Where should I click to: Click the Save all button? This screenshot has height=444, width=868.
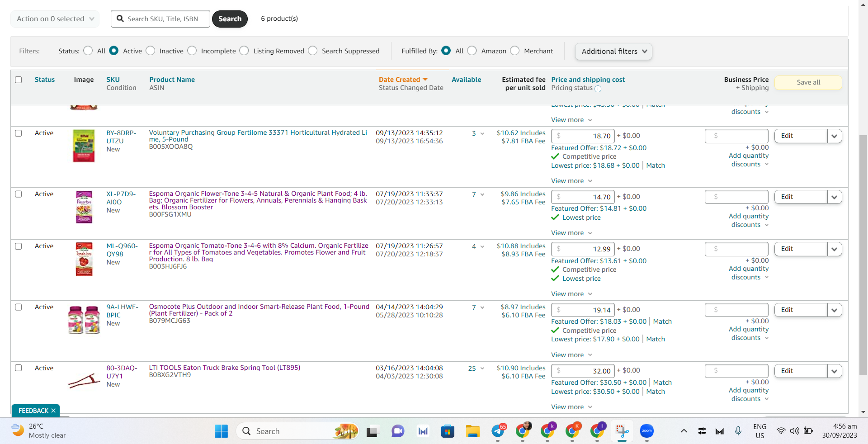click(808, 82)
